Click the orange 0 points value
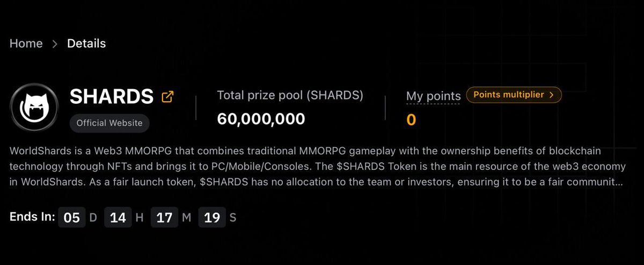 [x=411, y=120]
